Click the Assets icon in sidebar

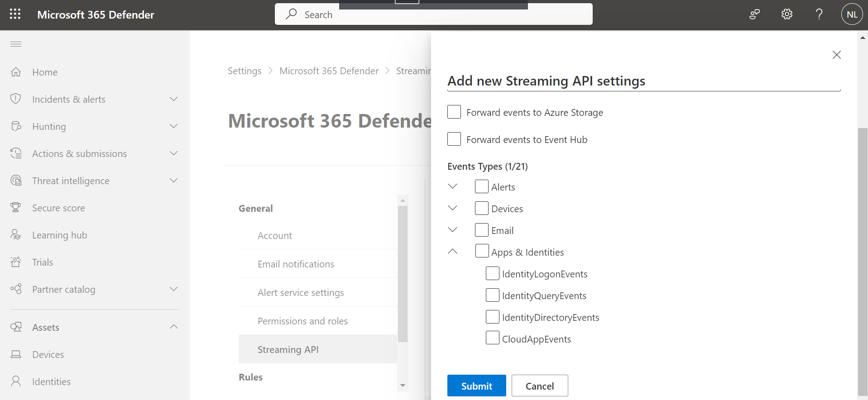pos(16,327)
